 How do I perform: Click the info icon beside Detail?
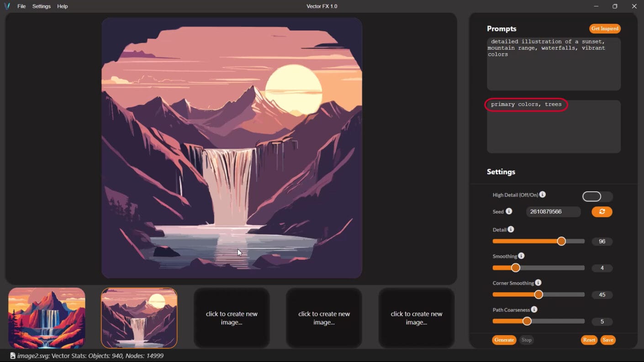[x=512, y=229]
